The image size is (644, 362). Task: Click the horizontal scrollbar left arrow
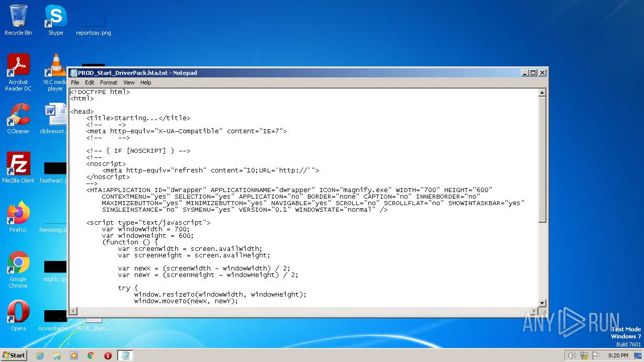73,311
